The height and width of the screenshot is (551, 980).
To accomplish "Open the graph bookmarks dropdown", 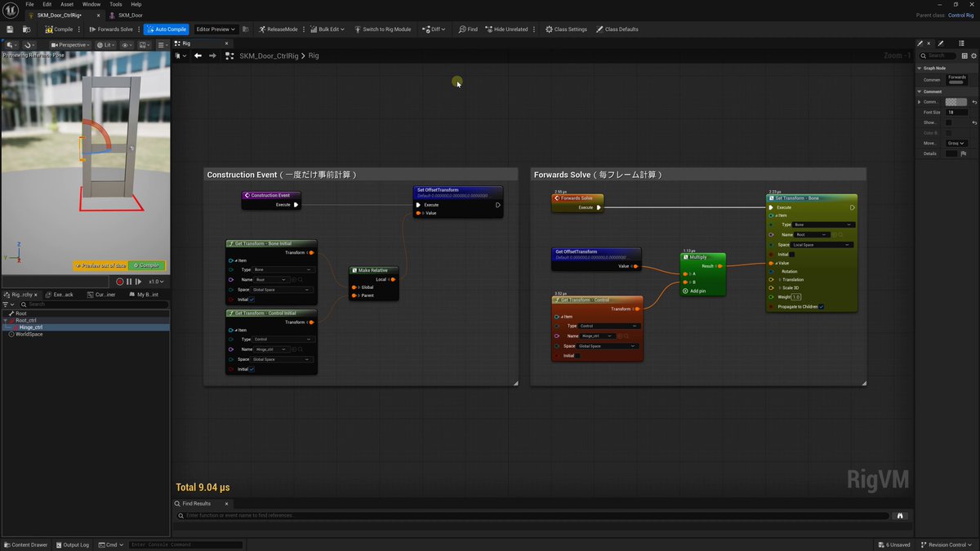I will click(x=181, y=56).
